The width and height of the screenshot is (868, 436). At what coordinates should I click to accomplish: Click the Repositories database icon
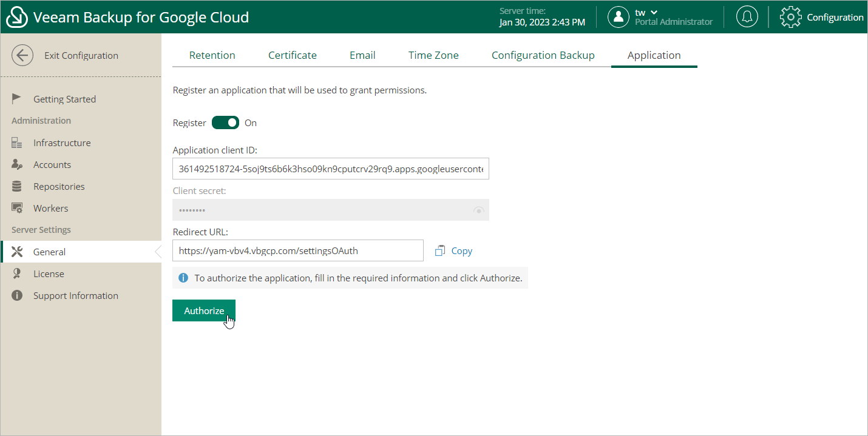point(17,186)
